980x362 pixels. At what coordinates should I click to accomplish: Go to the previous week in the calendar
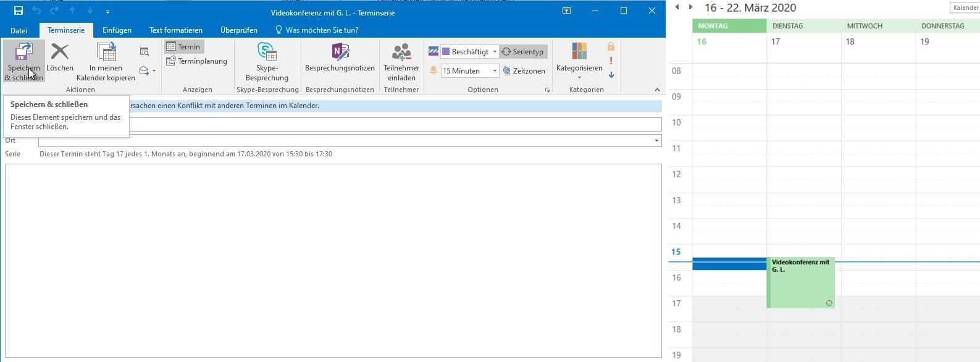click(x=677, y=7)
